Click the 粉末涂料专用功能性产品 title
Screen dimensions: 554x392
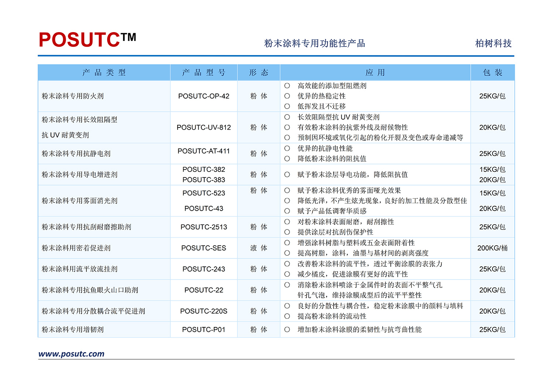(315, 44)
